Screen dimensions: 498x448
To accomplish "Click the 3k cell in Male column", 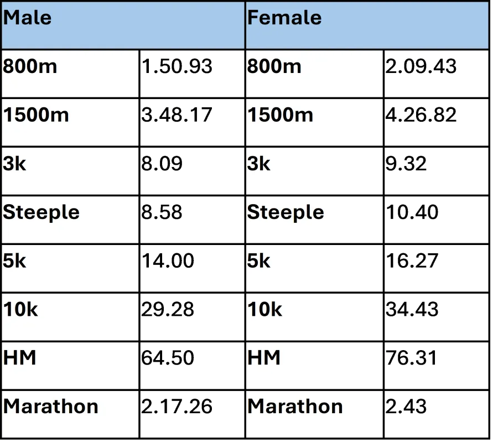I will point(70,171).
